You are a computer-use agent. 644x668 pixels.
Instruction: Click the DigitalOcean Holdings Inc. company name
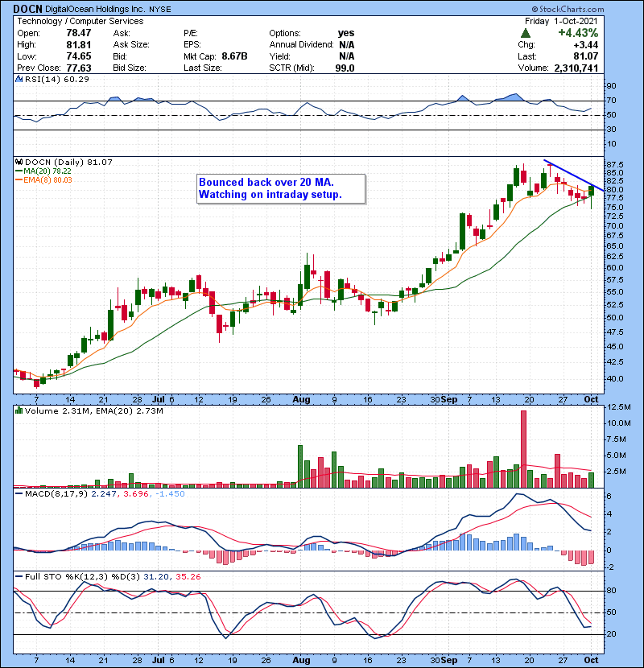click(95, 9)
